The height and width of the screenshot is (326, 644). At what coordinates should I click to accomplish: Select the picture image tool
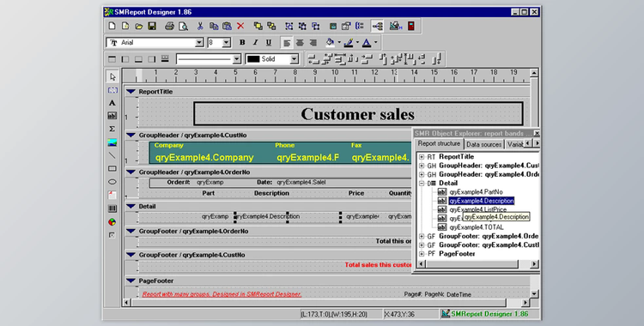[x=112, y=142]
